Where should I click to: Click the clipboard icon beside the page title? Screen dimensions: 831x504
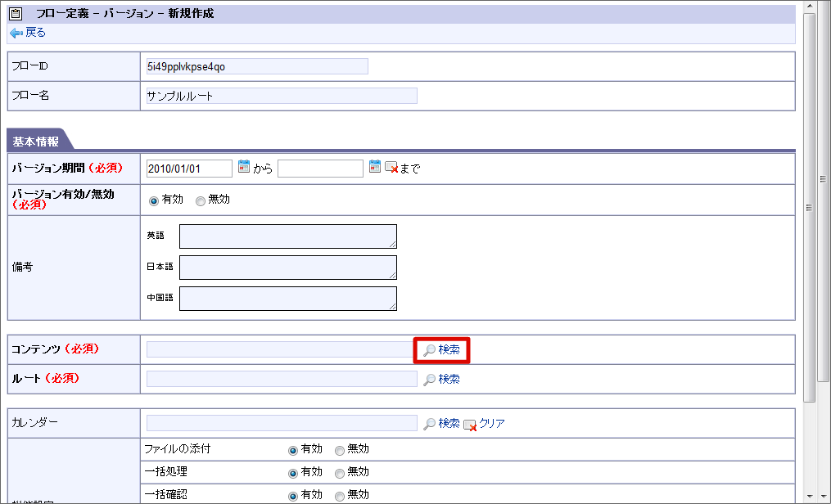(x=16, y=14)
